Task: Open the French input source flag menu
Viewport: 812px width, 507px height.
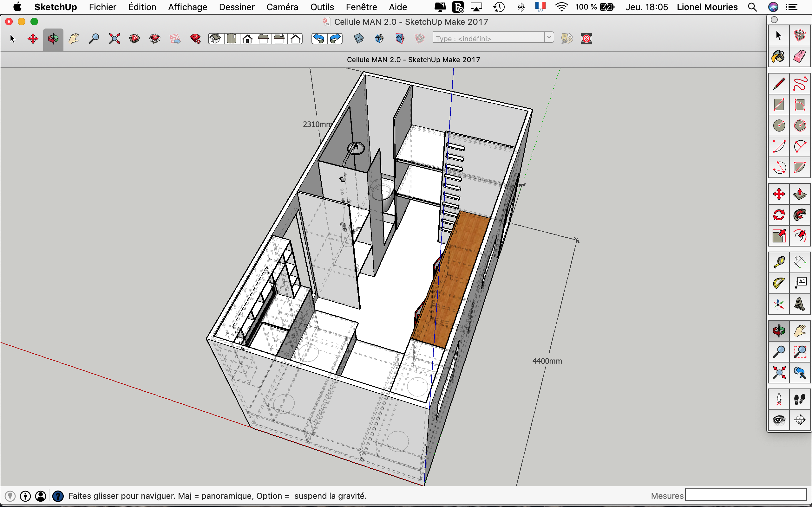Action: tap(540, 6)
